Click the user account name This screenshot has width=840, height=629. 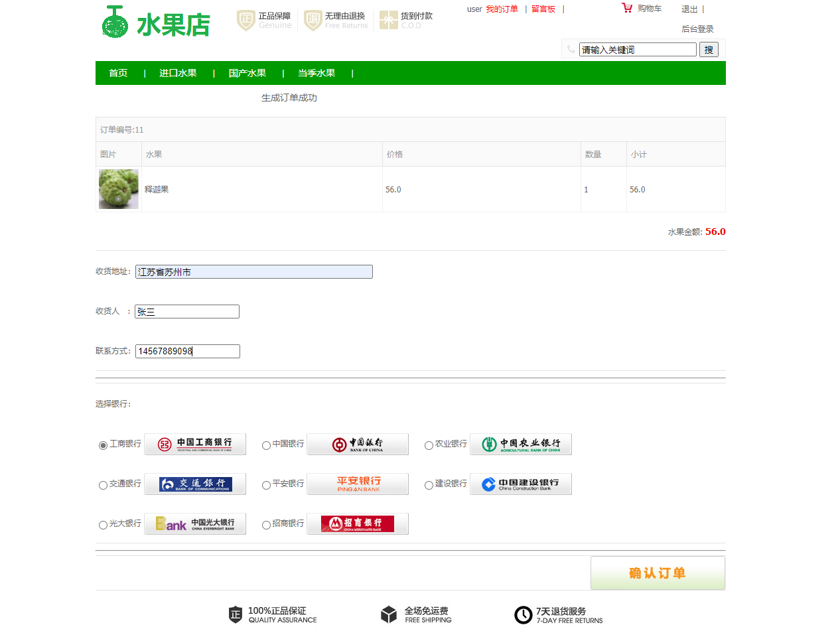[x=474, y=9]
